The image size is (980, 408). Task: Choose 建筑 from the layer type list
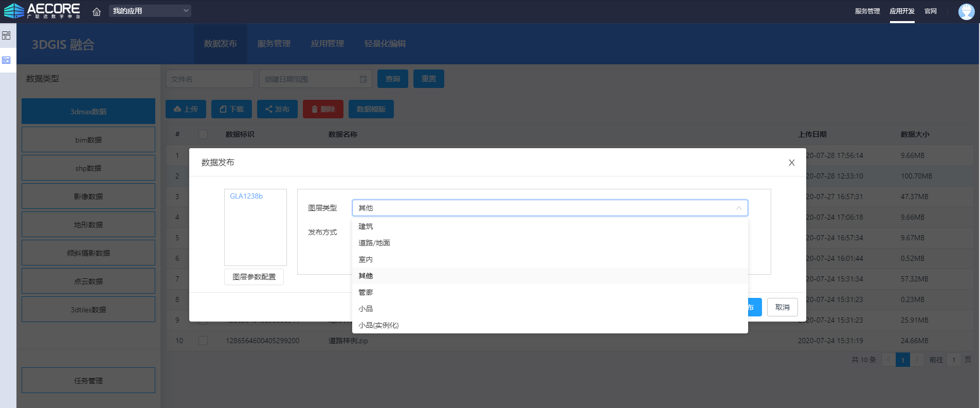click(x=366, y=226)
